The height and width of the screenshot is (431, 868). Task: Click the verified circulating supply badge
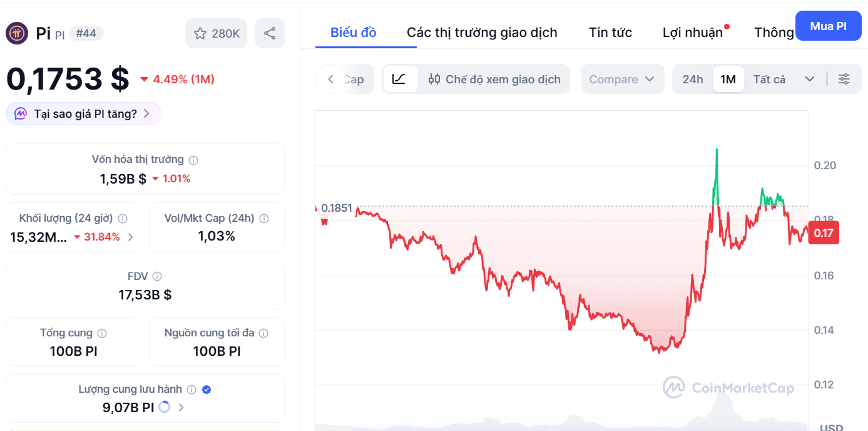click(x=207, y=390)
